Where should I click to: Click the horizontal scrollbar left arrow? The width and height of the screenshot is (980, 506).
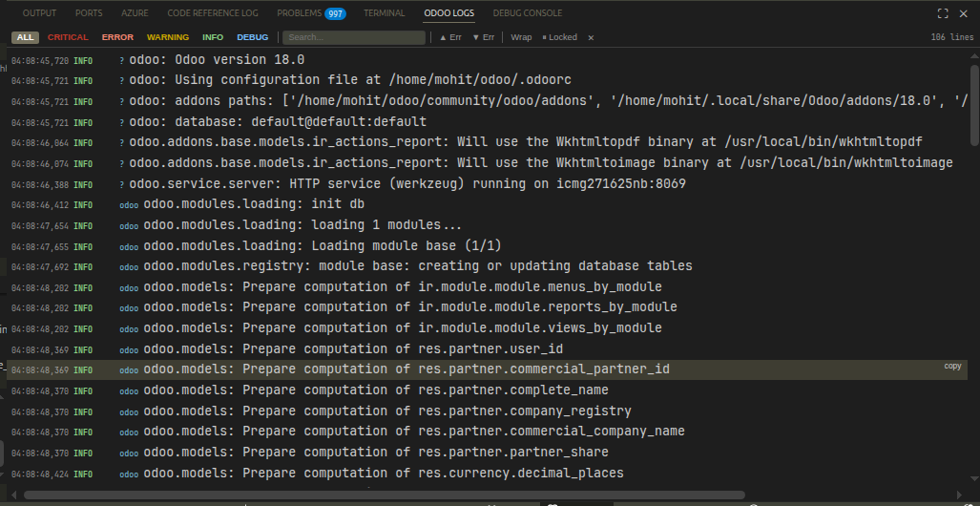tap(13, 495)
